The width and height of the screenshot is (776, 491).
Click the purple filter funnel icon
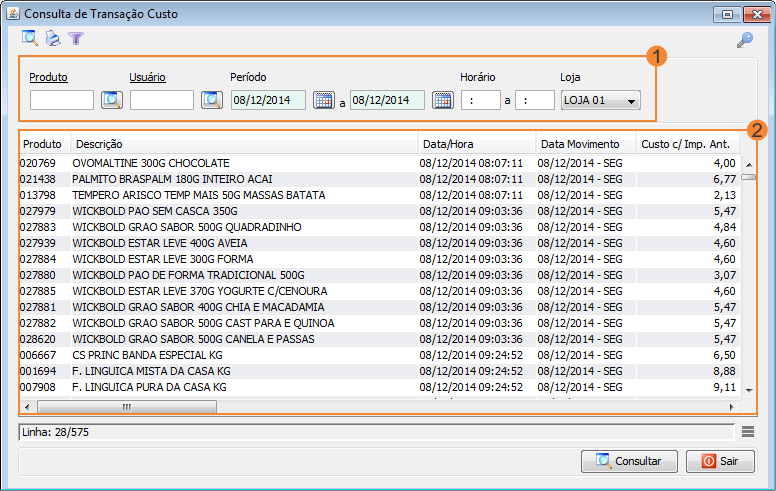pyautogui.click(x=76, y=39)
